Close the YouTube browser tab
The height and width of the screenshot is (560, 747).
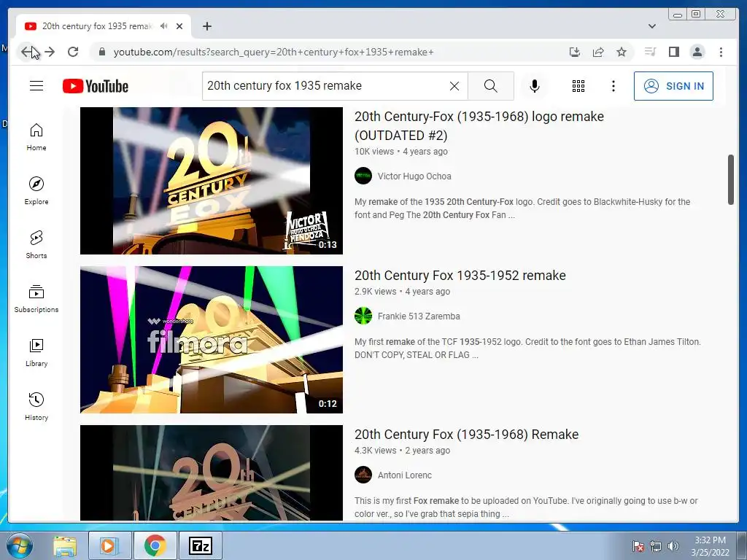(x=179, y=26)
